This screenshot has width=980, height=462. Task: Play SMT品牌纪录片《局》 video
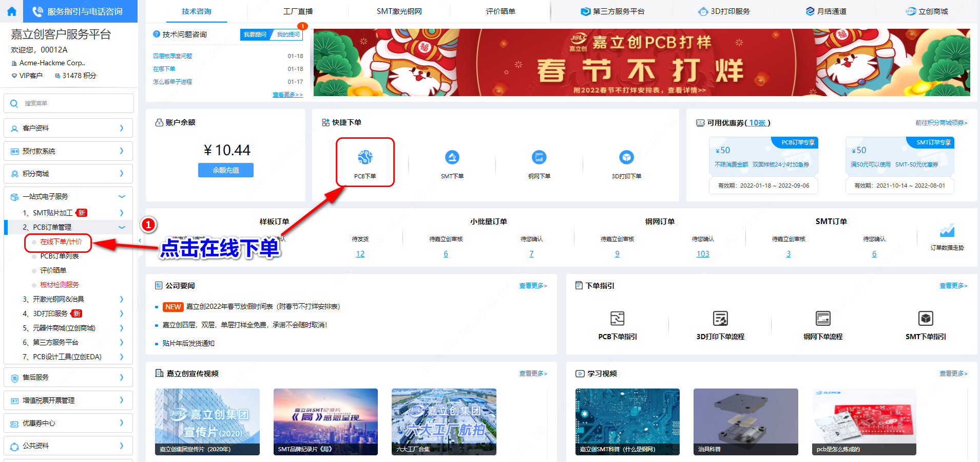click(325, 422)
